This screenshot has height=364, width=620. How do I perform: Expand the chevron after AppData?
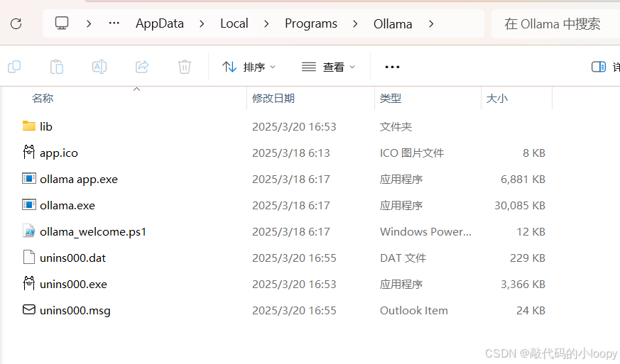(202, 23)
